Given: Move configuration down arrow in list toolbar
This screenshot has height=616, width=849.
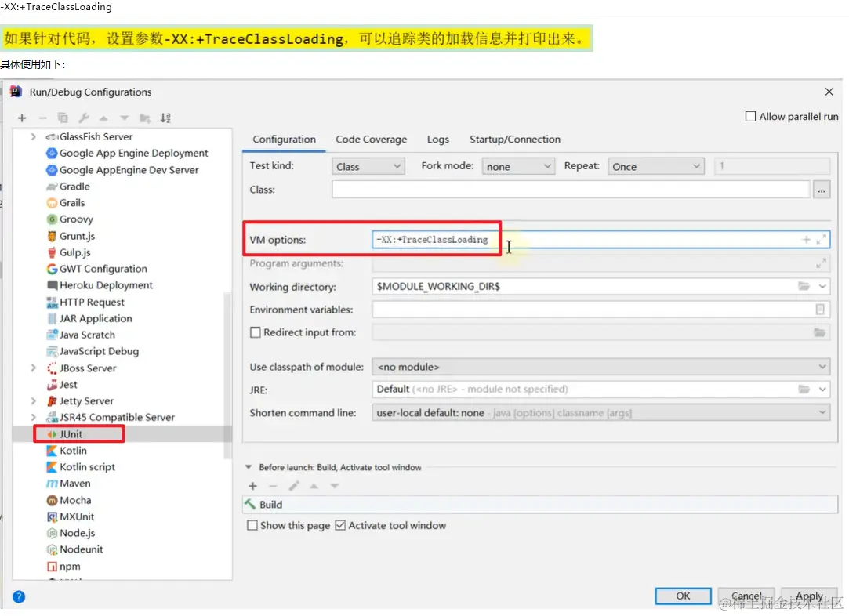Looking at the screenshot, I should (125, 118).
